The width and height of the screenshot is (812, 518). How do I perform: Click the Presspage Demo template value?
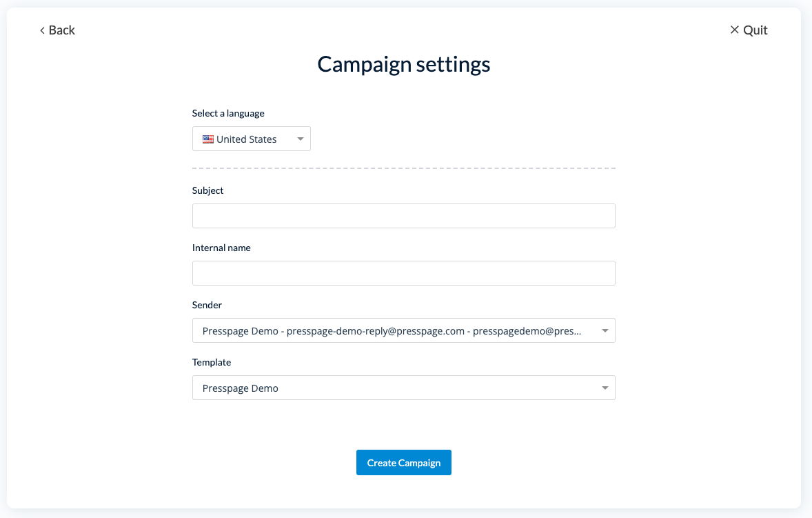(241, 388)
